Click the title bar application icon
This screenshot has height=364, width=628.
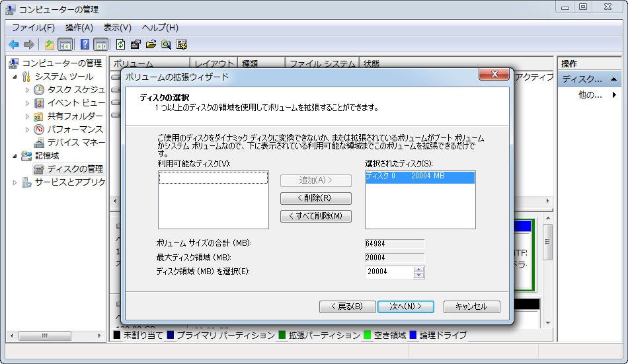point(11,9)
